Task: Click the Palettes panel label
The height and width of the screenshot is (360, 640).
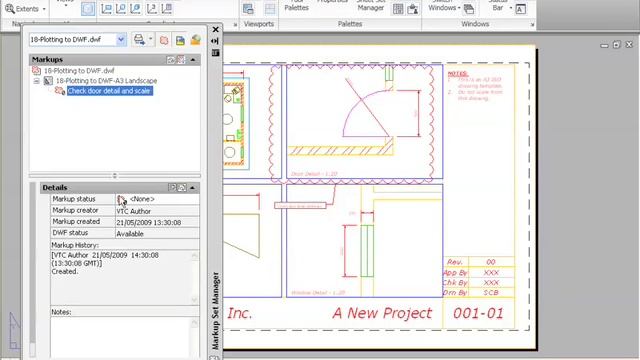Action: coord(350,24)
